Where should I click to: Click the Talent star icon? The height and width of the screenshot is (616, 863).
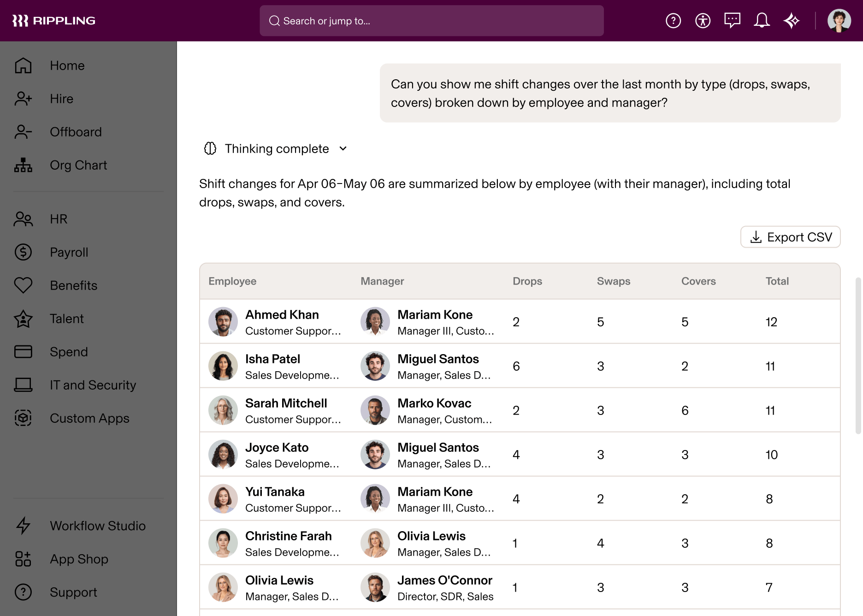[23, 319]
